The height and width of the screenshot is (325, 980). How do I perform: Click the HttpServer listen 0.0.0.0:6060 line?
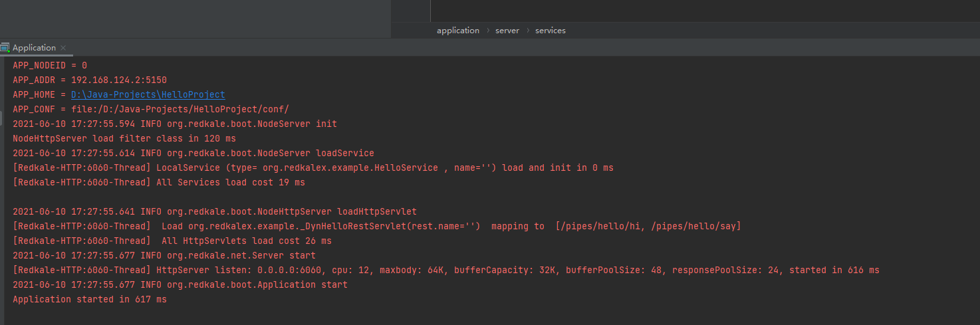point(445,271)
